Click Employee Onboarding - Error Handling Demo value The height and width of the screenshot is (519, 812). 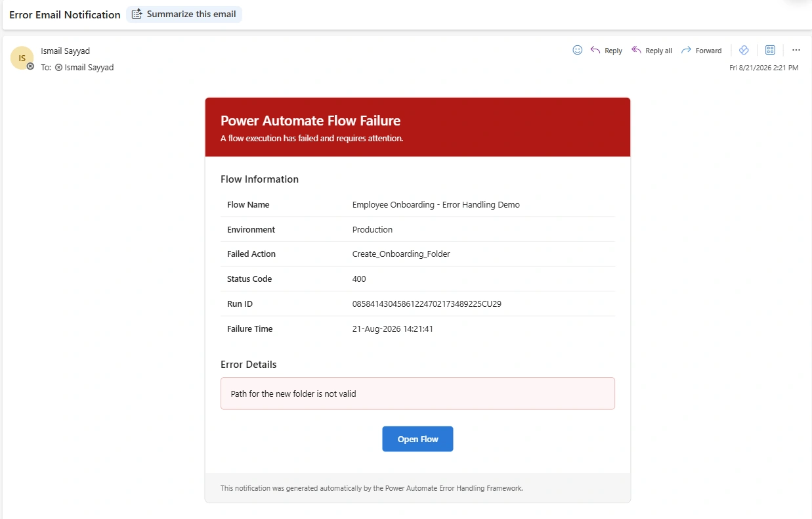click(x=436, y=205)
